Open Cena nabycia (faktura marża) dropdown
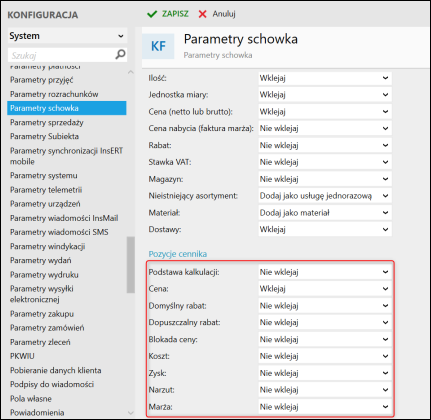431x420 pixels. (x=325, y=128)
